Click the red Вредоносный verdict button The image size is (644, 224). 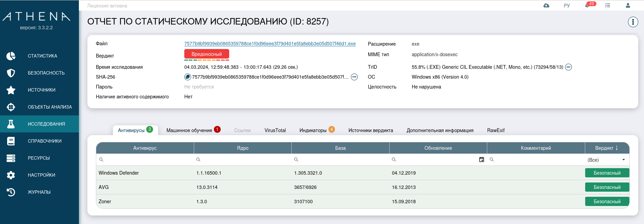tap(206, 54)
